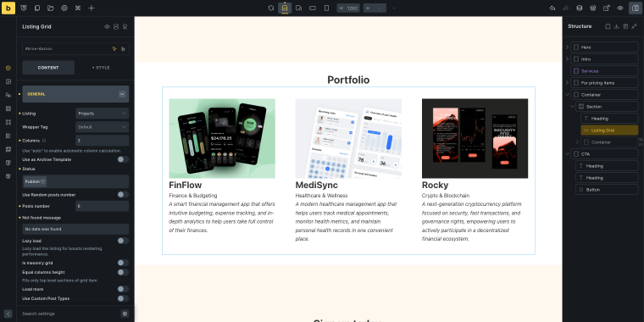This screenshot has width=644, height=322.
Task: Click the grid icon in left sidebar
Action: [x=8, y=136]
